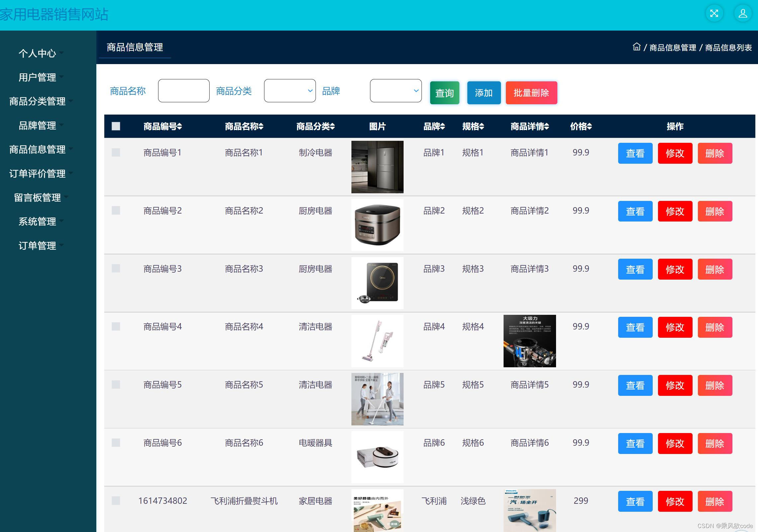
Task: Check the checkbox for 商品编号1 row
Action: (116, 153)
